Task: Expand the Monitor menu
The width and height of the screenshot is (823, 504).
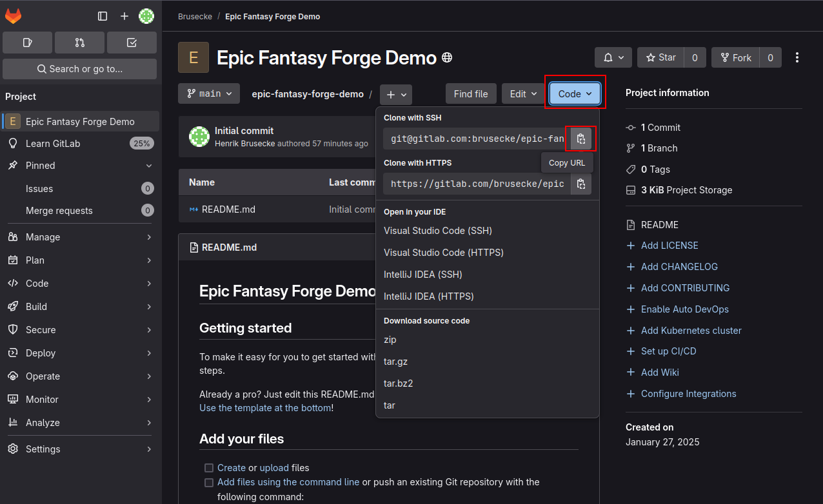Action: 80,400
